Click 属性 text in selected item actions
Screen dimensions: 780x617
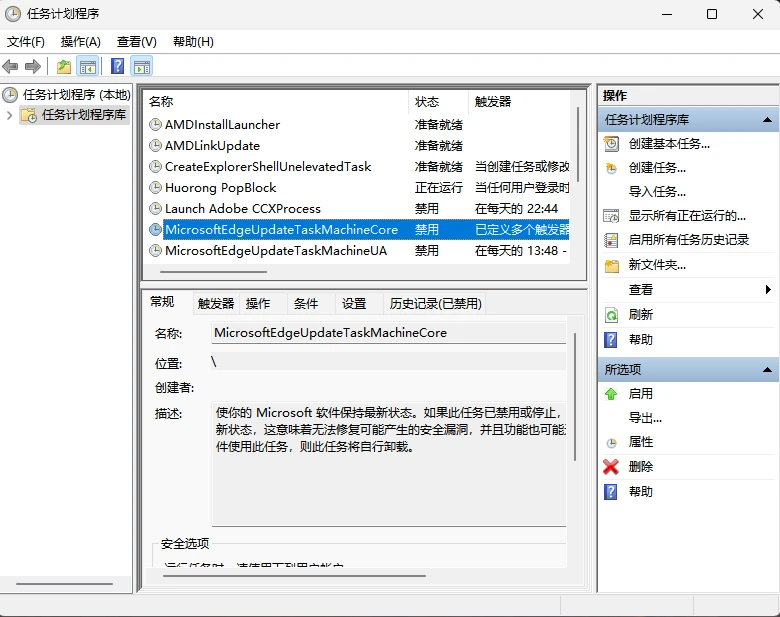[x=641, y=442]
